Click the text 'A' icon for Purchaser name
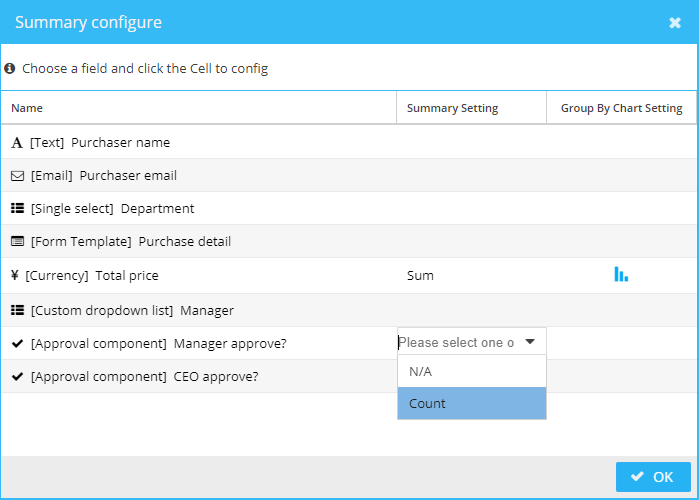This screenshot has height=500, width=699. pyautogui.click(x=17, y=143)
